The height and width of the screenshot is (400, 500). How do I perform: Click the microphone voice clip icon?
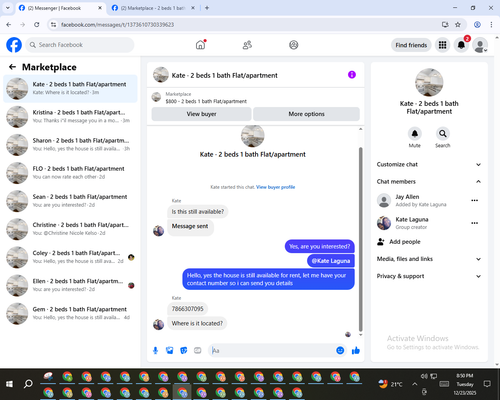point(155,350)
